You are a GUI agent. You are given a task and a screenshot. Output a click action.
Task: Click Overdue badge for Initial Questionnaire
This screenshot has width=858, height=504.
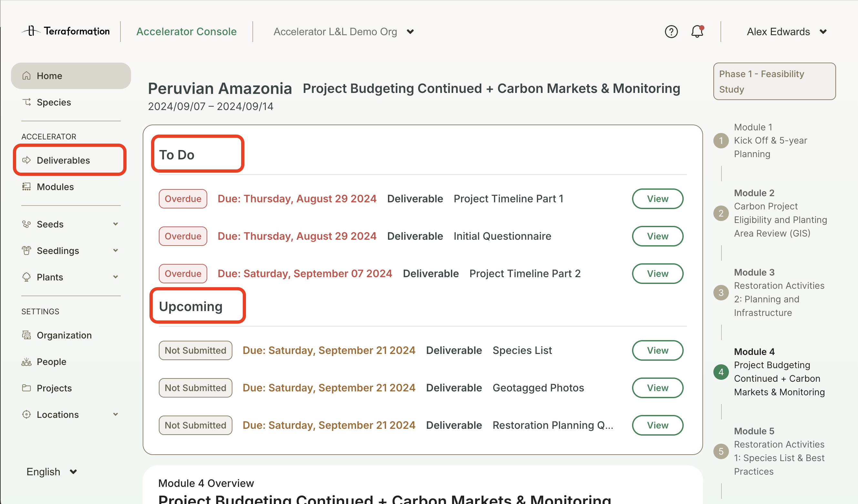[x=183, y=236]
